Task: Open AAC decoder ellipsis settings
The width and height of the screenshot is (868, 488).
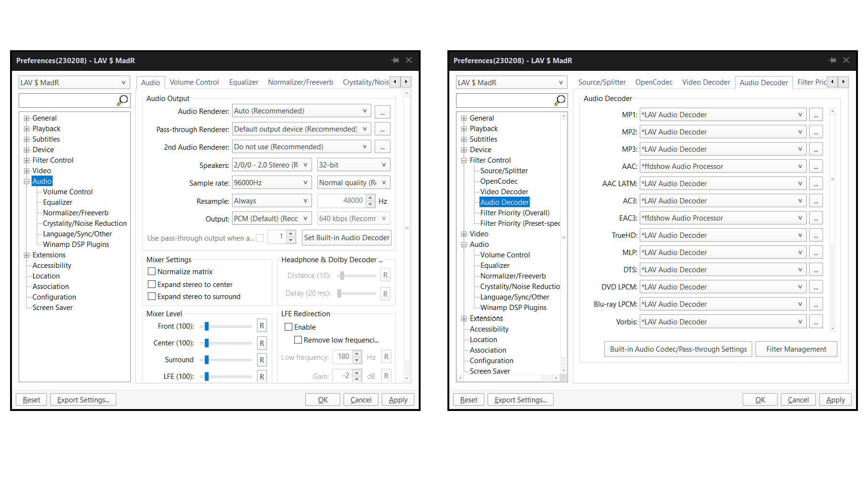Action: click(x=816, y=166)
